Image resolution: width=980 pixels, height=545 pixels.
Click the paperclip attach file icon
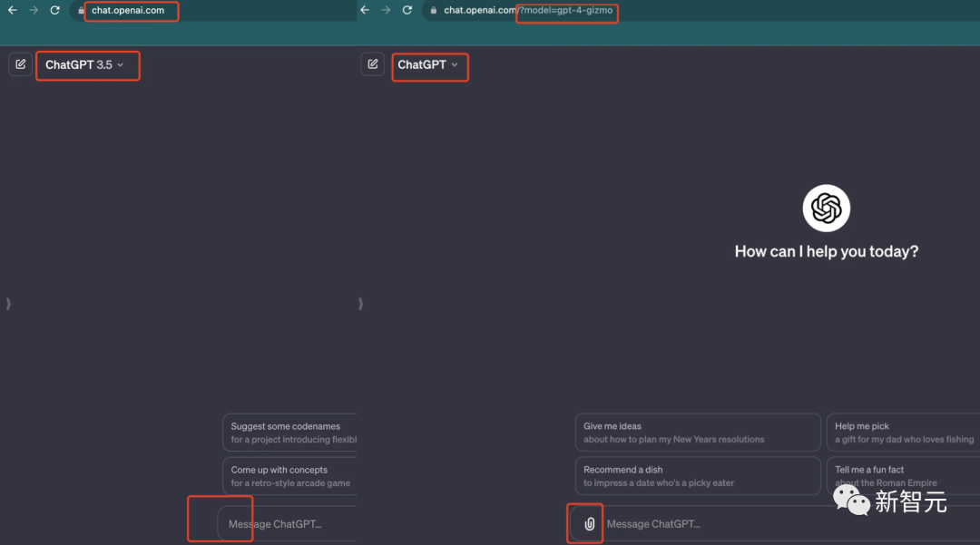589,524
